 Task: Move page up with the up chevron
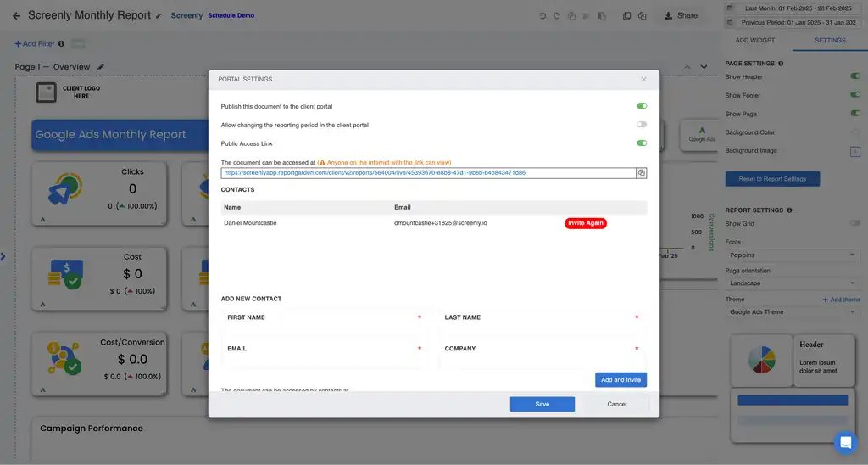687,67
